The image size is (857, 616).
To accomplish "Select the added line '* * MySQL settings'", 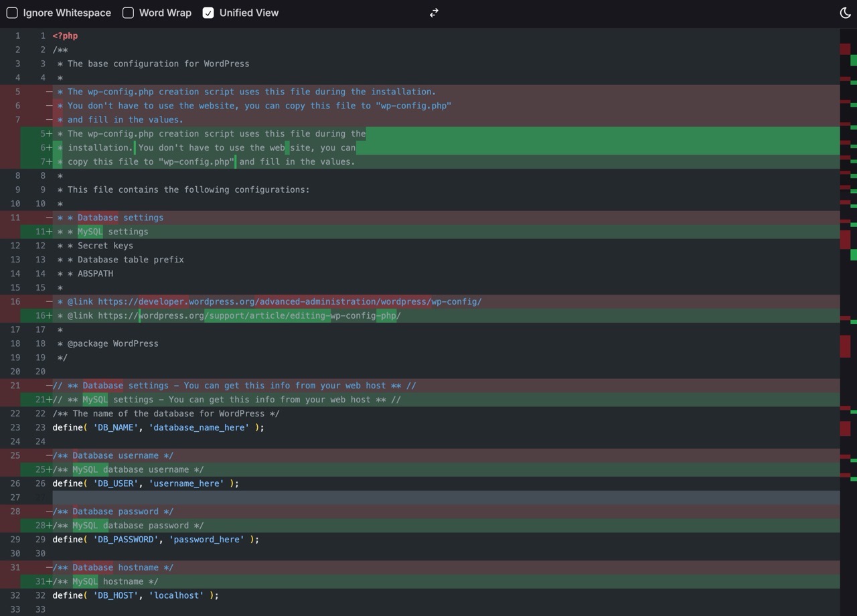I will coord(420,232).
